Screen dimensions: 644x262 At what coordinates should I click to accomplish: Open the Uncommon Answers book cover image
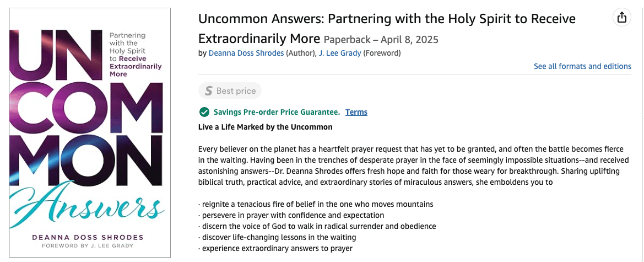pos(90,132)
